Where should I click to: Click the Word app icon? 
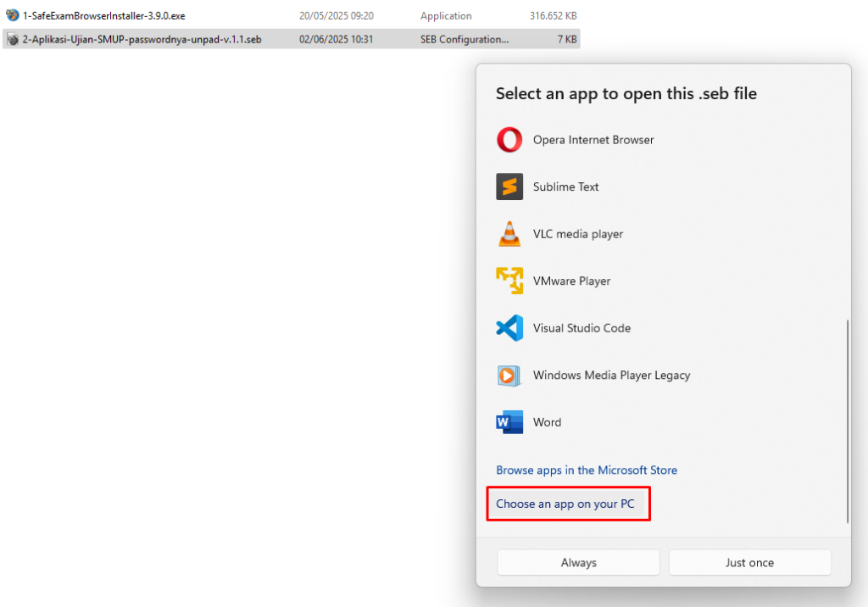509,422
